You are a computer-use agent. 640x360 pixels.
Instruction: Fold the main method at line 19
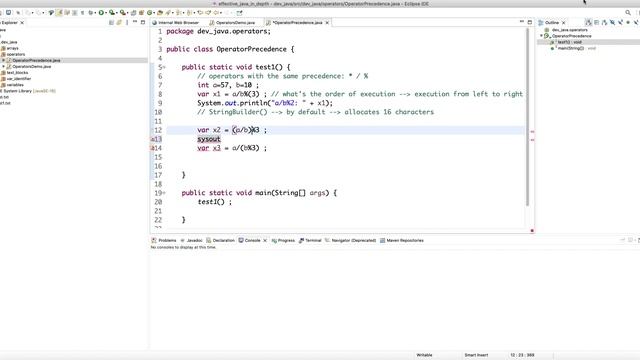[164, 193]
